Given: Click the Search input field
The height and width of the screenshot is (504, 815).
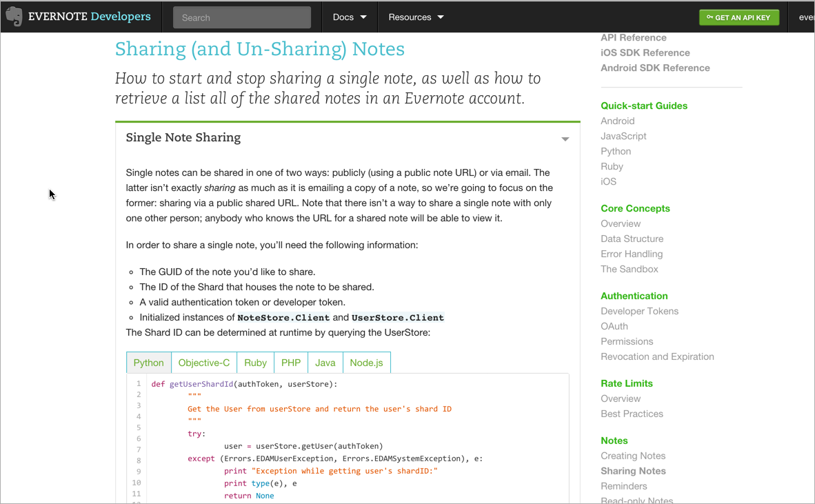Looking at the screenshot, I should 241,17.
